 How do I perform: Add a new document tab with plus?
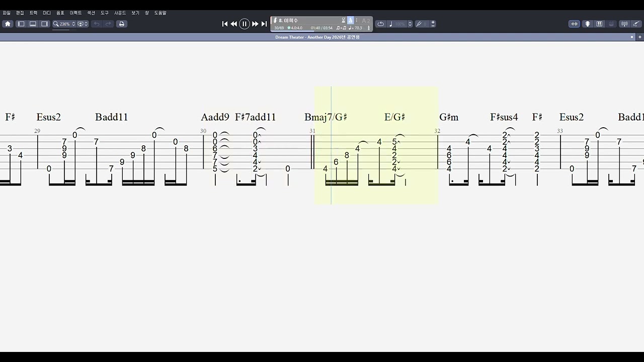640,37
